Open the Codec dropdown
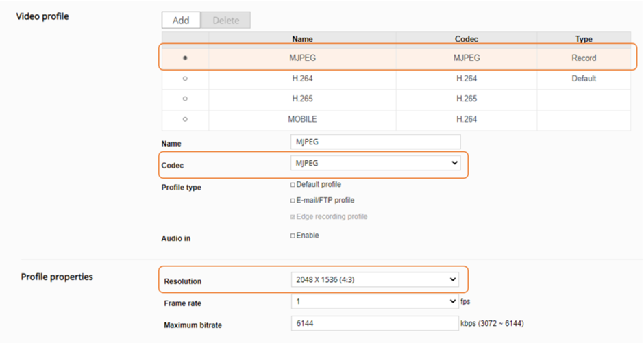The width and height of the screenshot is (644, 343). click(375, 164)
